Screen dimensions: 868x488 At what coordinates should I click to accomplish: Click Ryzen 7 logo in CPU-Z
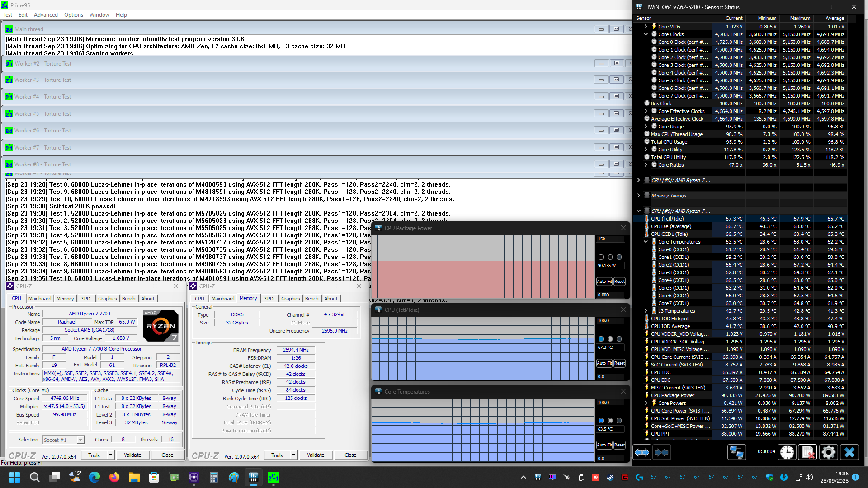[160, 326]
